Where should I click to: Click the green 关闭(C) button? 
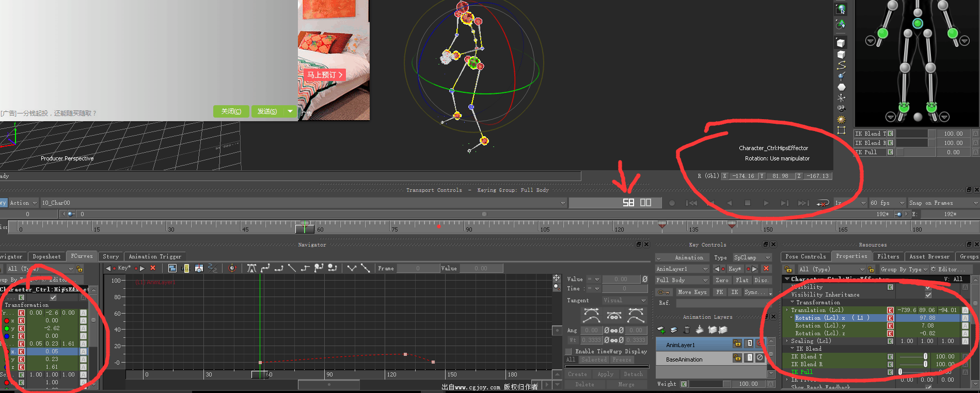point(231,111)
